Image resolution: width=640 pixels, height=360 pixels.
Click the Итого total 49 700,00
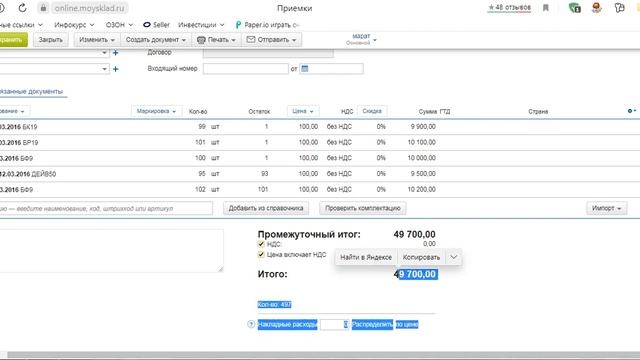tap(415, 274)
